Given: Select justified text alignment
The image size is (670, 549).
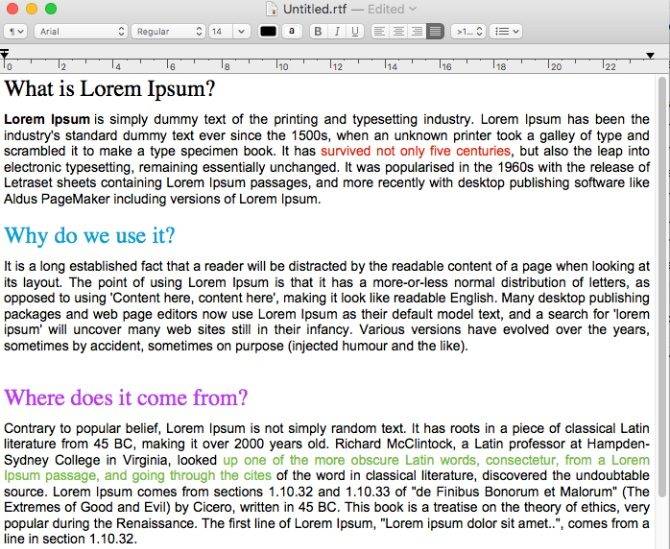Looking at the screenshot, I should point(435,31).
